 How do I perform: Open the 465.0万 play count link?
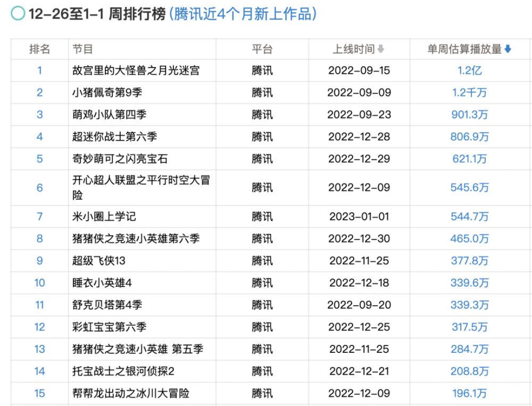click(470, 239)
